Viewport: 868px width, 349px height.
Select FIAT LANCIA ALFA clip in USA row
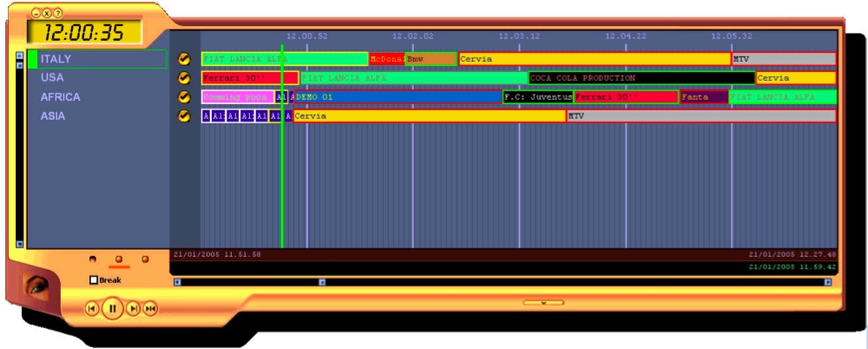pos(414,78)
